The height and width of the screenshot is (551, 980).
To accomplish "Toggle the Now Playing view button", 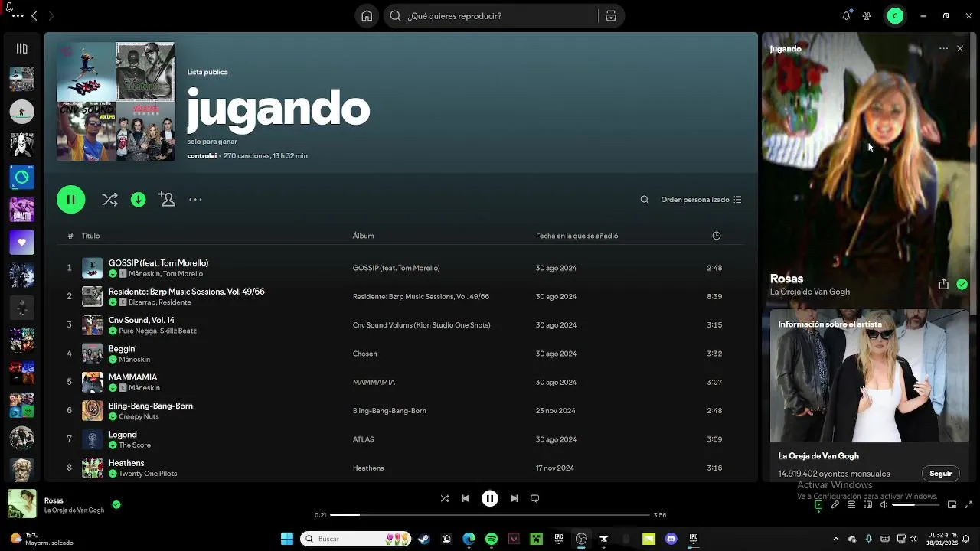I will point(818,505).
